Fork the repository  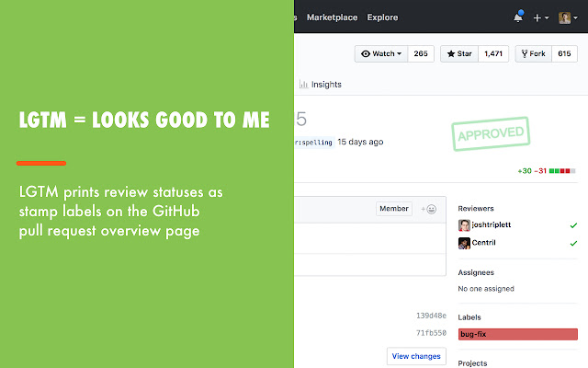tap(533, 53)
